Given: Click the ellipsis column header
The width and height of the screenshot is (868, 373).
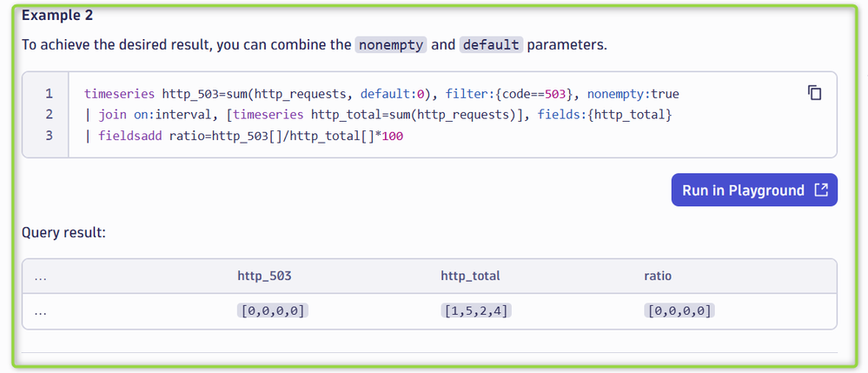Looking at the screenshot, I should tap(41, 276).
